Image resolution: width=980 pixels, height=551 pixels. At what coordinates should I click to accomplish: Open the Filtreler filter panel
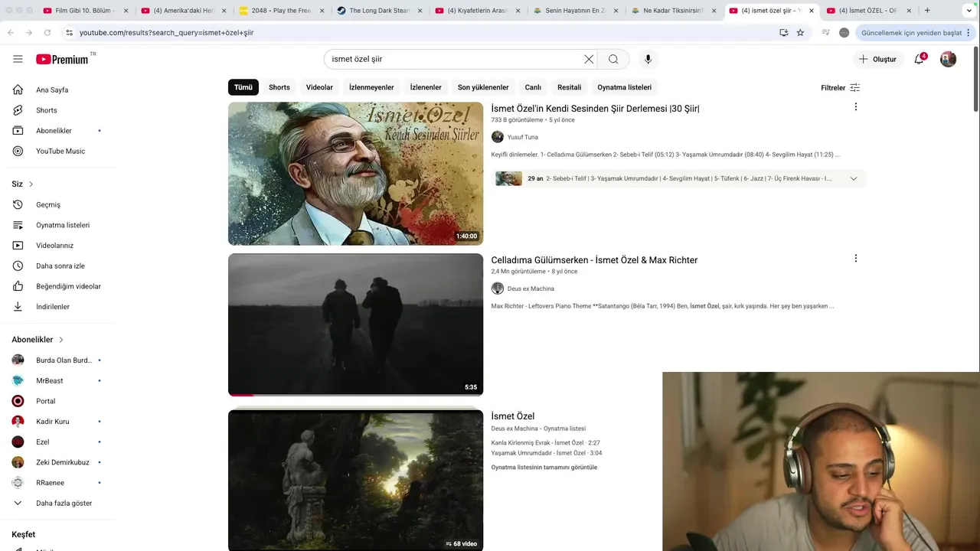[x=840, y=87]
